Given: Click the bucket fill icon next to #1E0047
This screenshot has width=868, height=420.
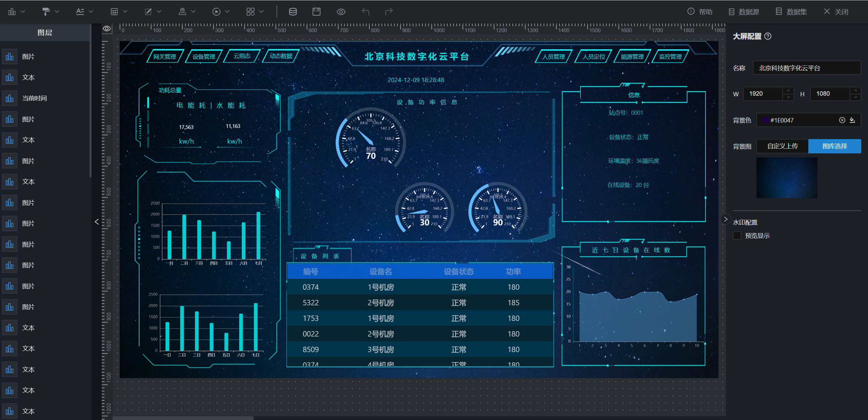Looking at the screenshot, I should coord(852,120).
